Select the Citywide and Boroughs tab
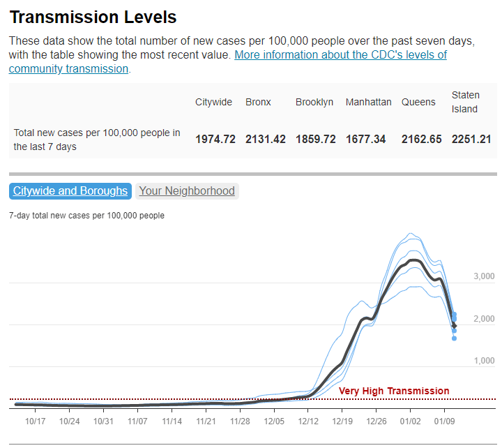 pos(70,191)
